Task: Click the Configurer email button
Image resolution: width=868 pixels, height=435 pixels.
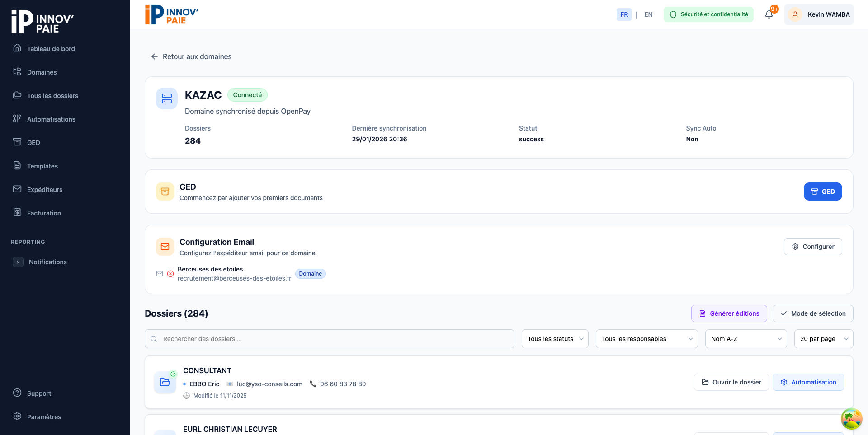Action: [x=813, y=247]
